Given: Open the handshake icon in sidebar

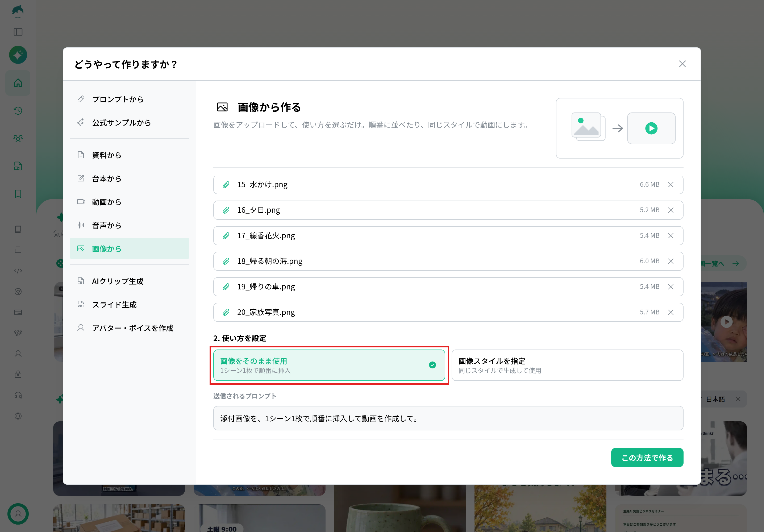Looking at the screenshot, I should click(18, 333).
